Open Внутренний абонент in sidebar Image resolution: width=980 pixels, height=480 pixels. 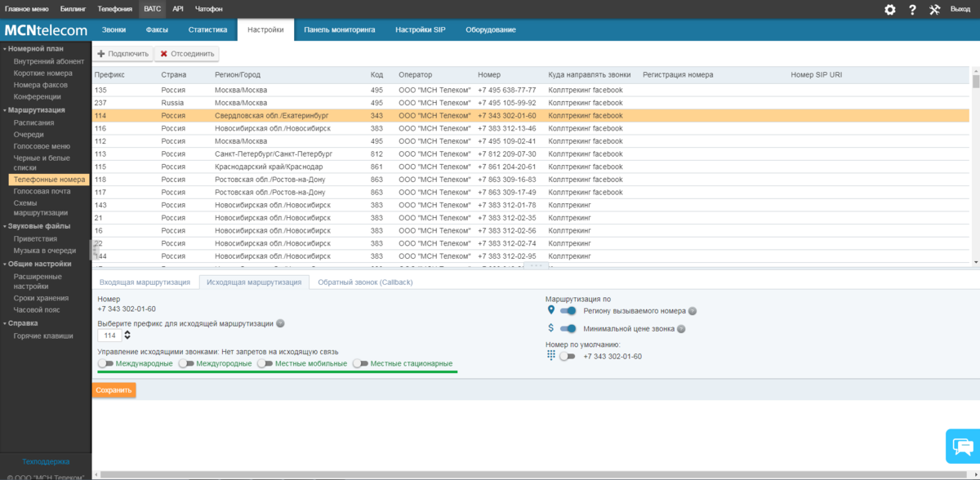49,60
